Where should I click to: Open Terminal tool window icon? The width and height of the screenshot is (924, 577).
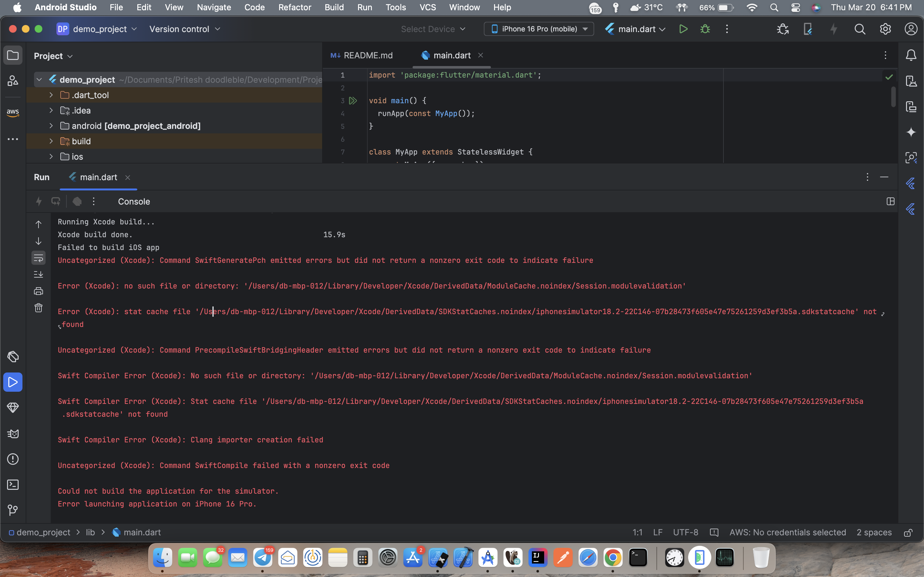pyautogui.click(x=13, y=485)
